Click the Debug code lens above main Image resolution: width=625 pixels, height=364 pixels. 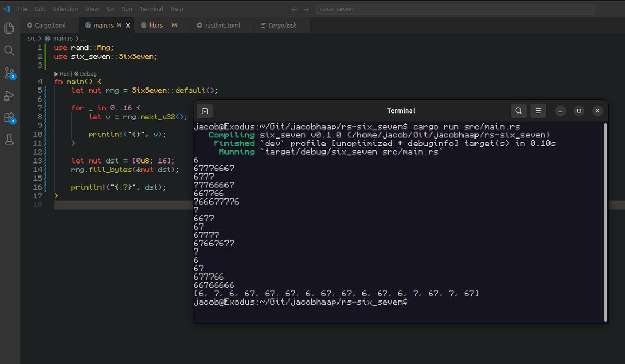[85, 74]
